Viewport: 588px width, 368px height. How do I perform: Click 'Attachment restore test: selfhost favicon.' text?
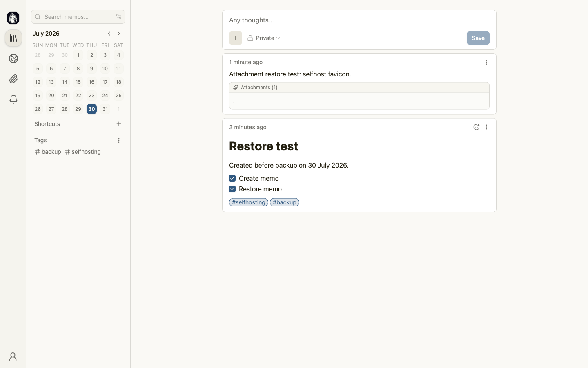point(290,74)
